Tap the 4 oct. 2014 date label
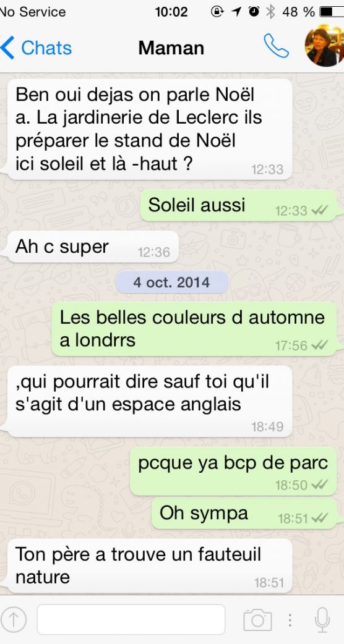Viewport: 344px width, 644px height. coord(172,282)
